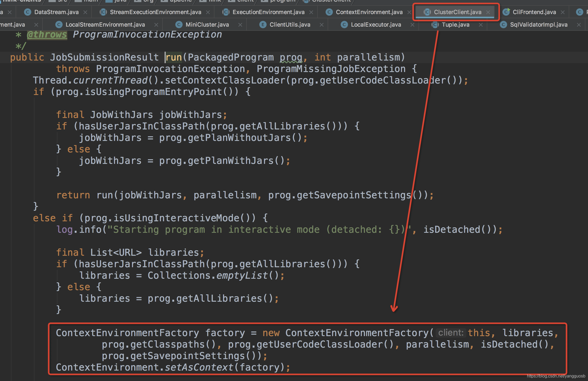Click the 'run' method name in declaration

[x=174, y=57]
